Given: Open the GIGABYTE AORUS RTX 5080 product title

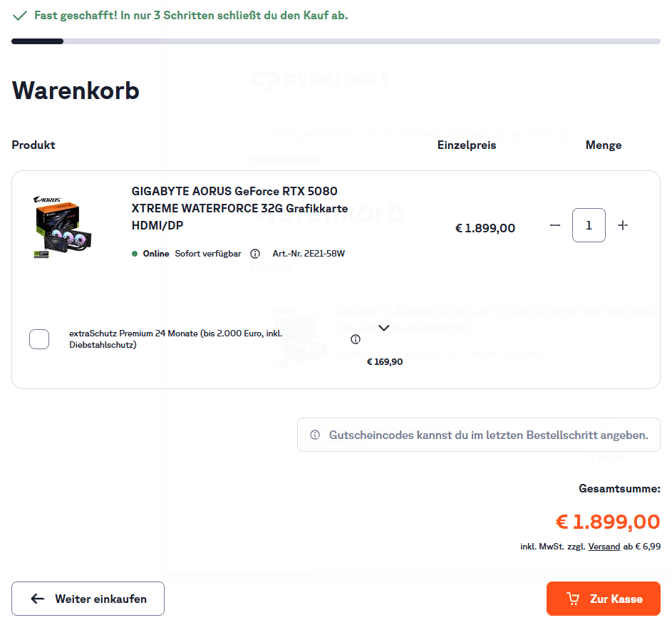Looking at the screenshot, I should 239,208.
